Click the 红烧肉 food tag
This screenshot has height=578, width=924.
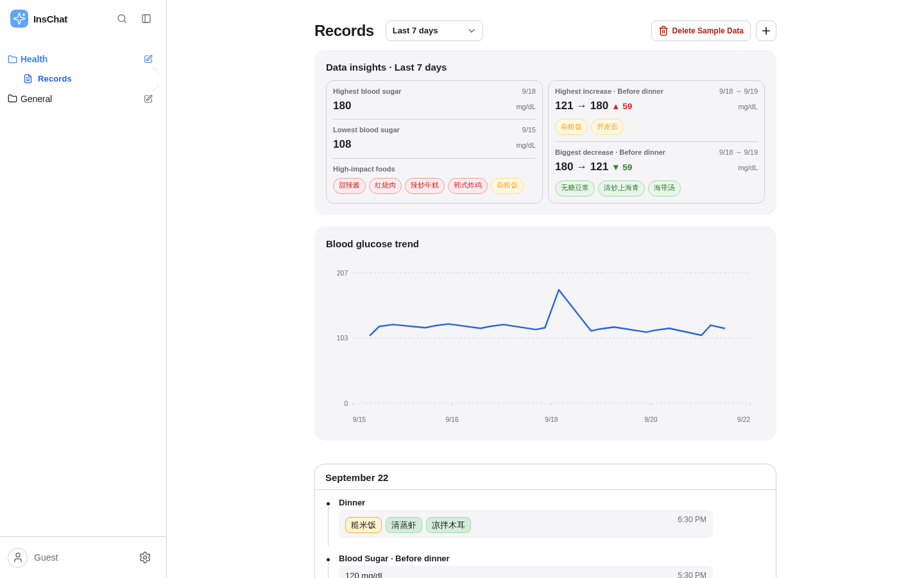(385, 186)
